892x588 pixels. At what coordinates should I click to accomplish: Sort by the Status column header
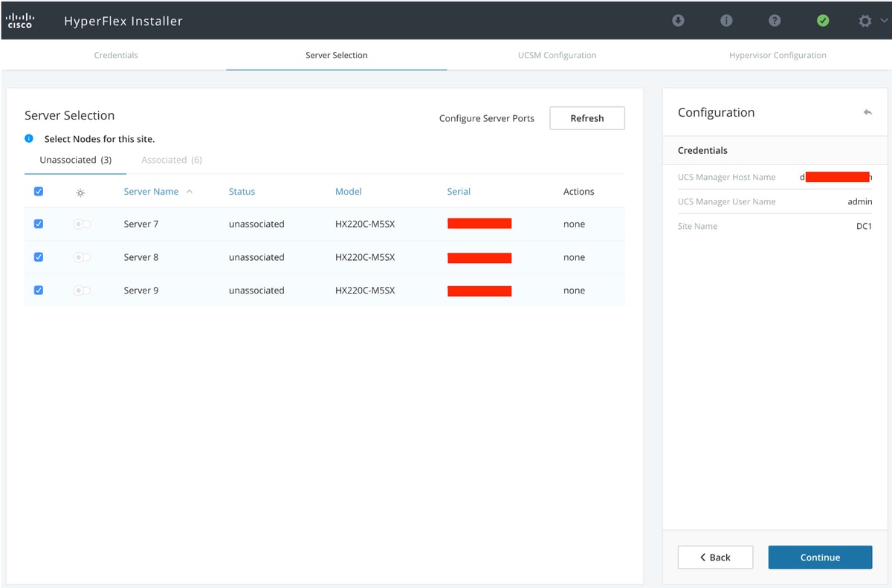pos(242,192)
